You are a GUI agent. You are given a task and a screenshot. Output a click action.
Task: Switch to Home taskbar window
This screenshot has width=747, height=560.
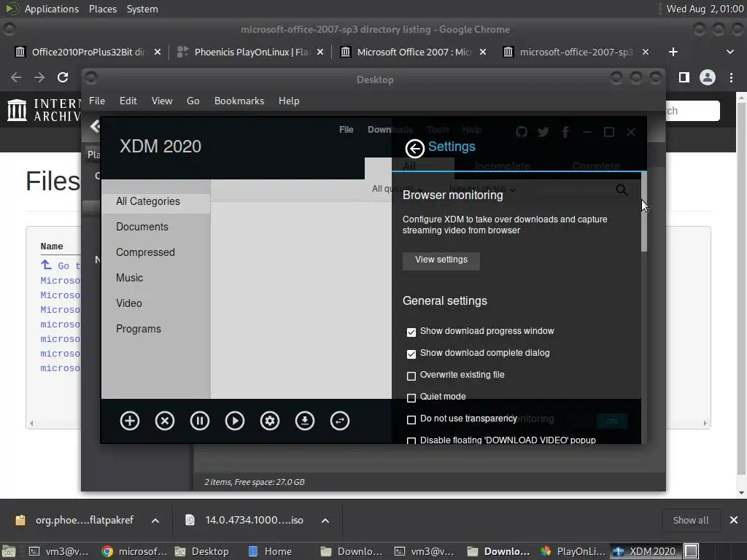(x=271, y=551)
